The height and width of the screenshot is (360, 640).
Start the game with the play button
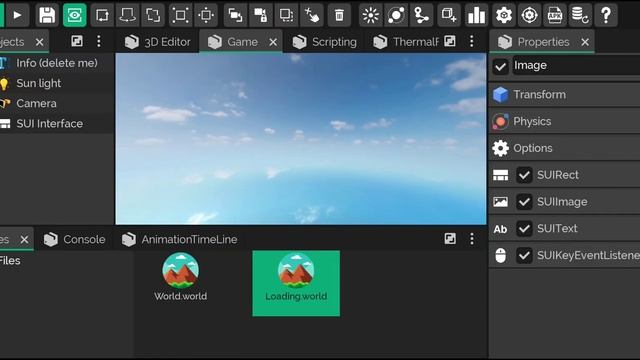(x=17, y=16)
